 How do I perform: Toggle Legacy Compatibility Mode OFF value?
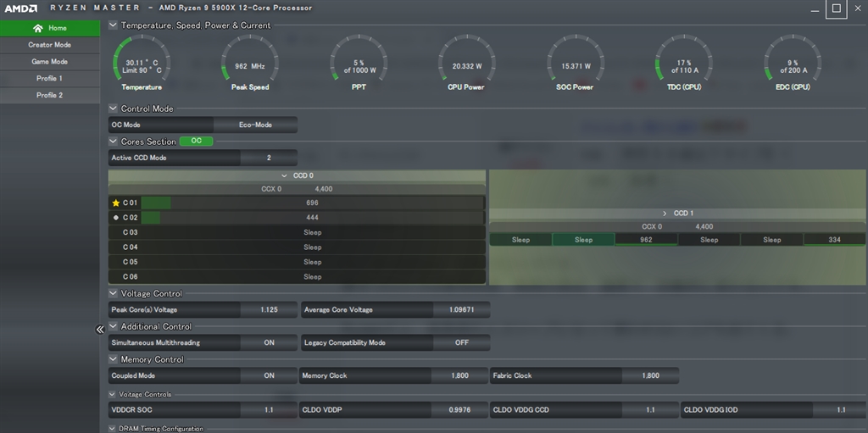click(x=462, y=342)
